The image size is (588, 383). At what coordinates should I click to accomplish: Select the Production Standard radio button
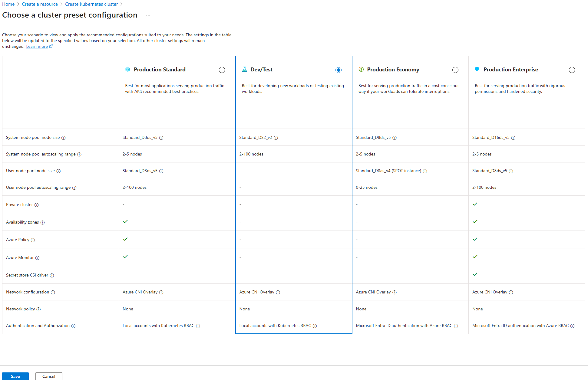[x=222, y=70]
